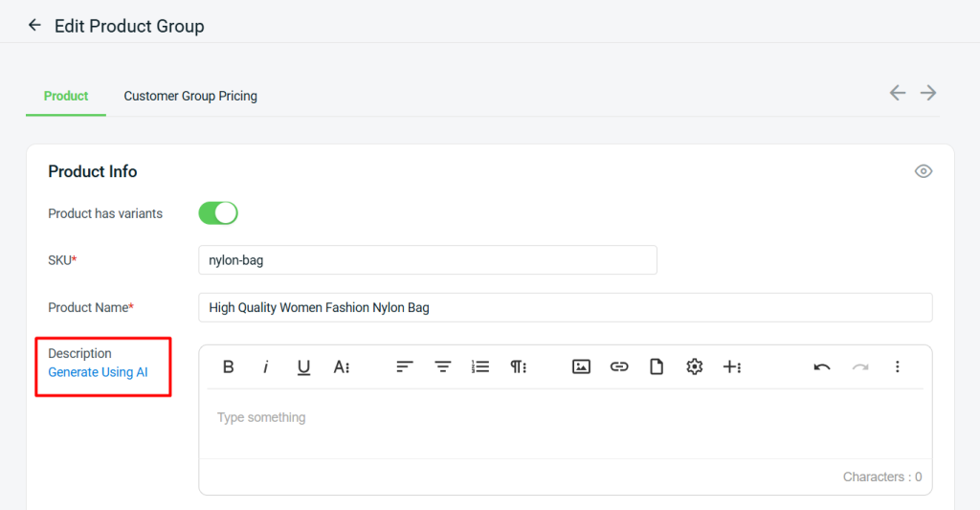Open the paragraph format dropdown
This screenshot has height=510, width=980.
coord(518,366)
